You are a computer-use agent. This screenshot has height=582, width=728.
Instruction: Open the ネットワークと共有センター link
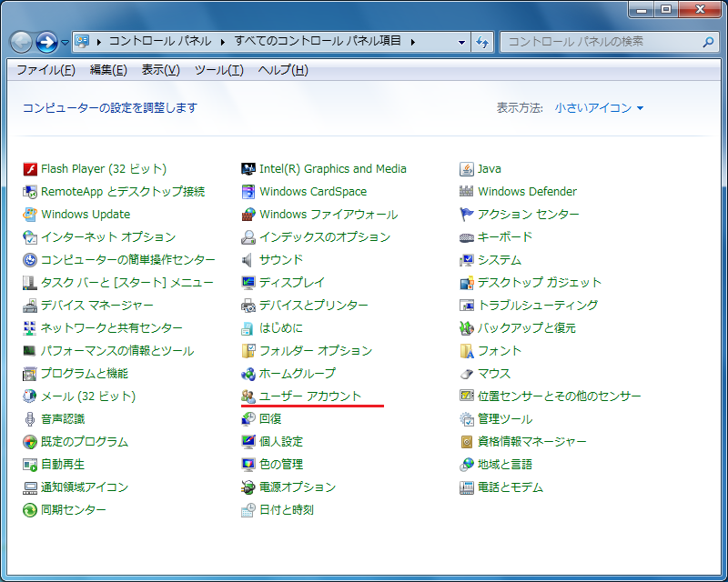tap(111, 328)
